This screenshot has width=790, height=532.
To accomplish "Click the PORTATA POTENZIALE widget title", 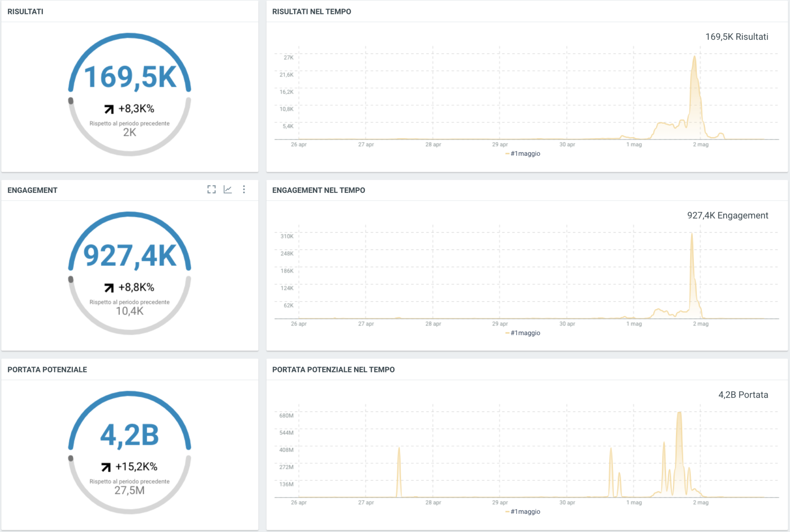I will click(x=47, y=370).
